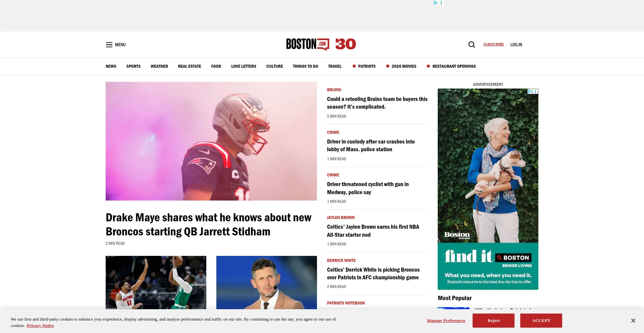Viewport: 644px width, 333px height.
Task: Click the ad options dots in top banner
Action: click(441, 3)
